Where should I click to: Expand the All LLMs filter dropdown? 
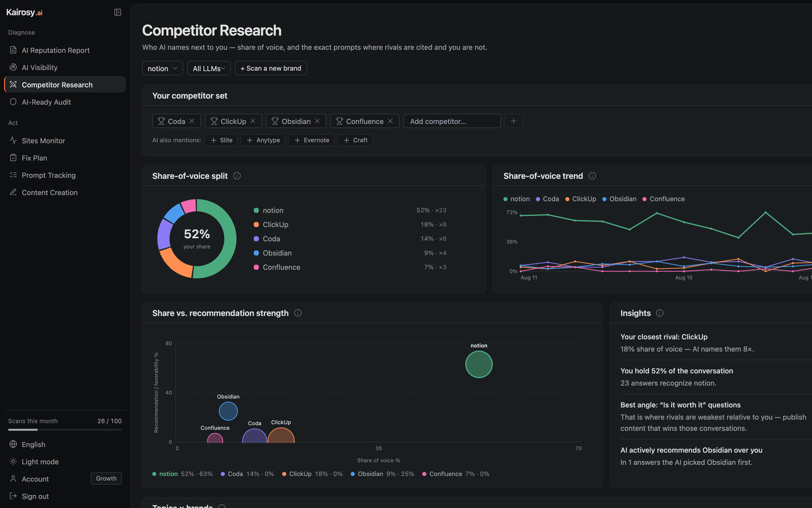[x=209, y=68]
